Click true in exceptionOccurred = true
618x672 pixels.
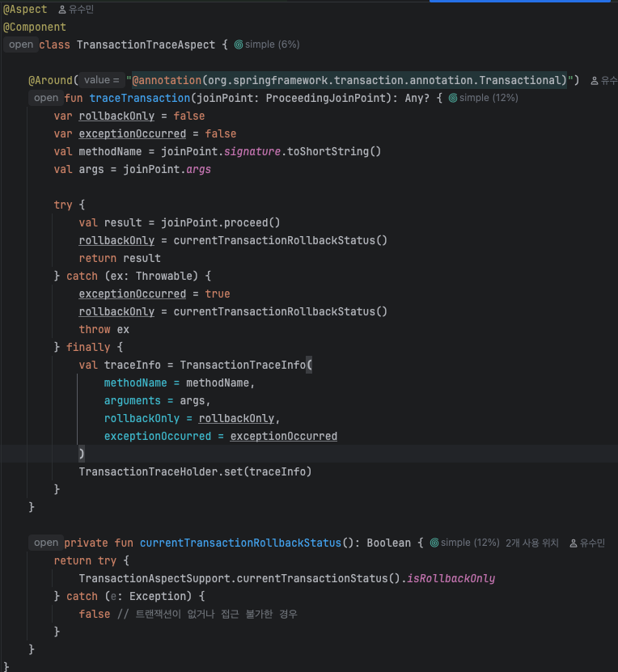(218, 294)
